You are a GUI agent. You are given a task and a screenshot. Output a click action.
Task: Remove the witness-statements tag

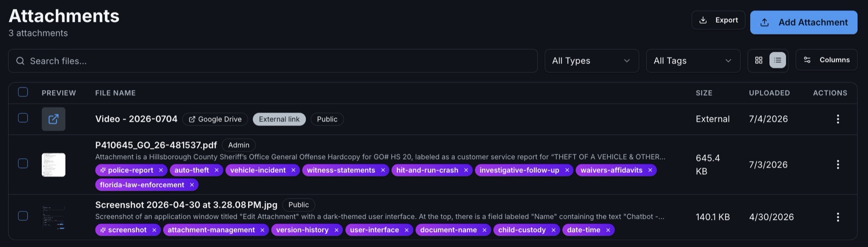383,170
